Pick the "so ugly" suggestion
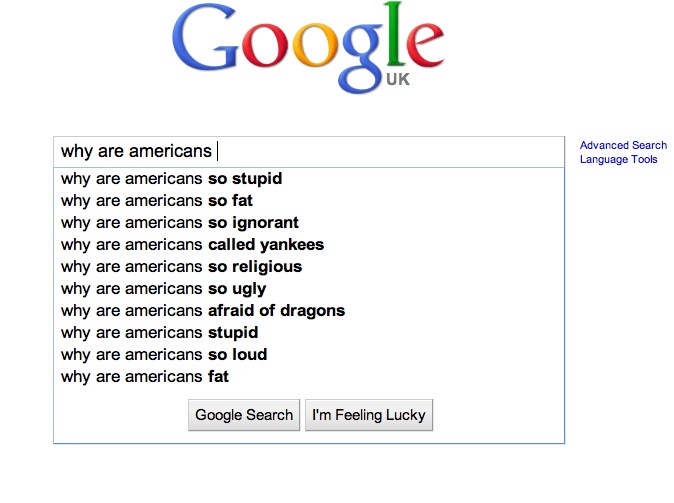 click(163, 289)
